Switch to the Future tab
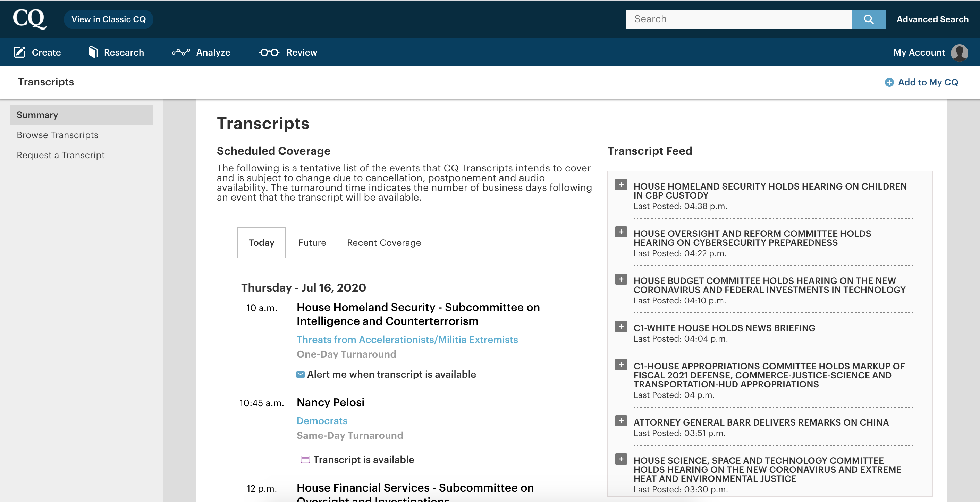The width and height of the screenshot is (980, 502). (312, 243)
